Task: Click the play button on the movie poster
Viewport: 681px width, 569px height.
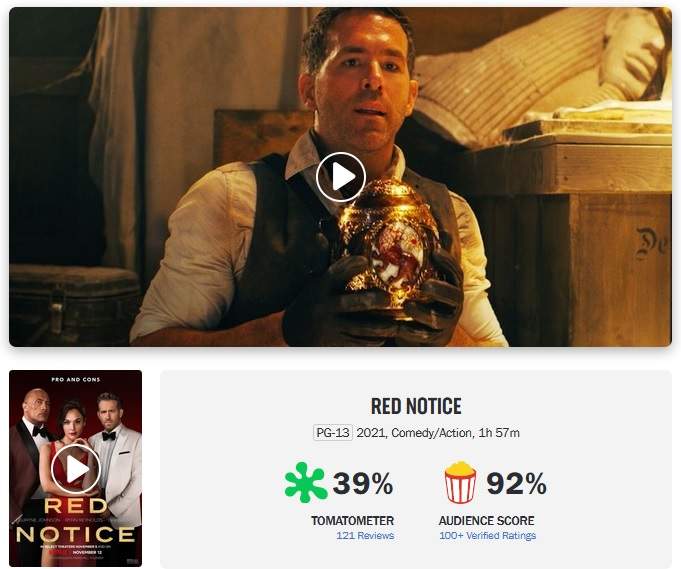Action: 76,469
